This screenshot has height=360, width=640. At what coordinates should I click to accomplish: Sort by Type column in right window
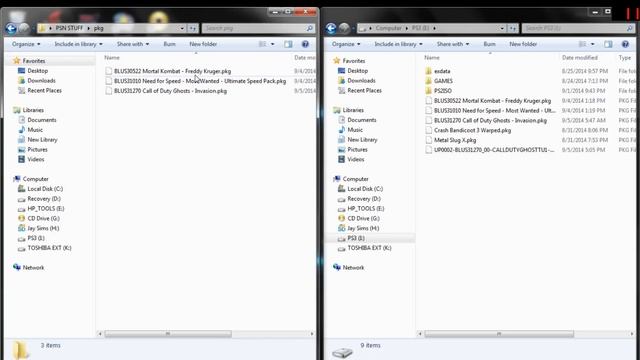pos(625,58)
